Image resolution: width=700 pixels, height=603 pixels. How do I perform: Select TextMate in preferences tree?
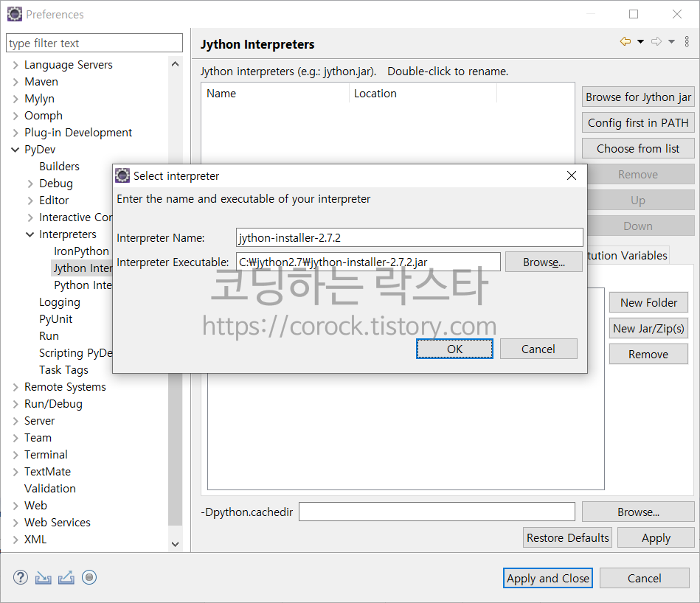pos(47,472)
